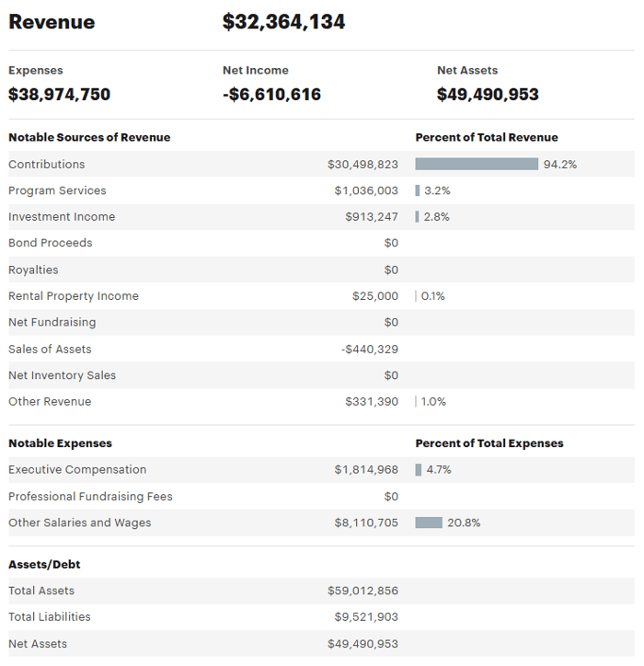The width and height of the screenshot is (644, 666).
Task: Select the total Revenue amount $32,364,134
Action: [x=284, y=22]
